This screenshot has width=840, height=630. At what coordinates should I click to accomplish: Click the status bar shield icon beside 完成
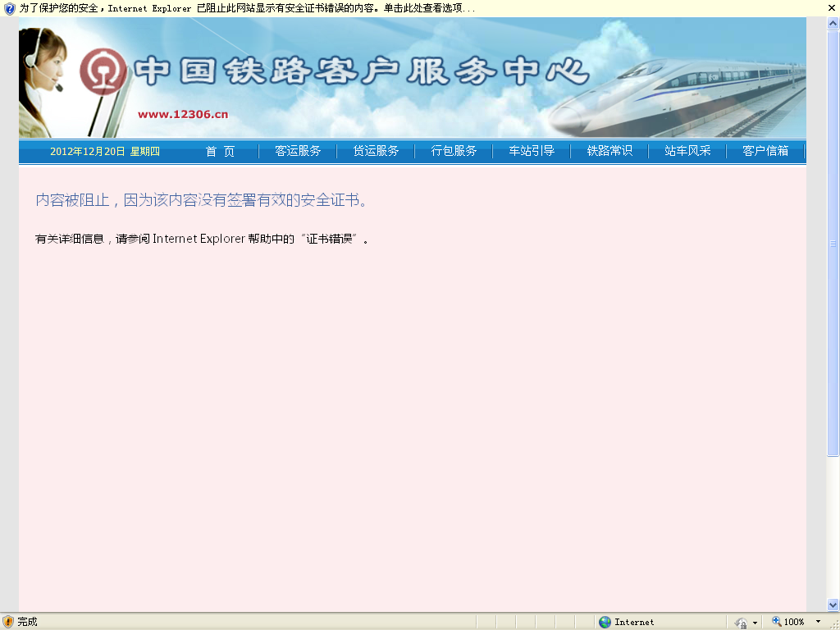pyautogui.click(x=7, y=622)
